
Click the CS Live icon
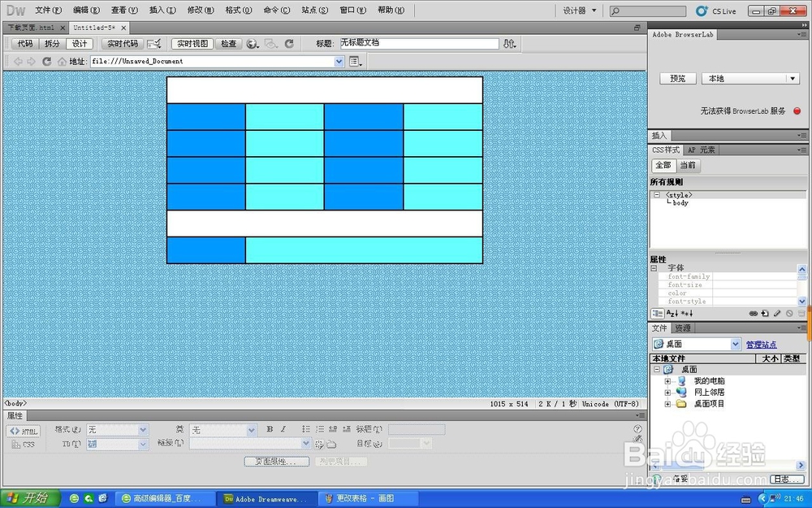pyautogui.click(x=702, y=11)
